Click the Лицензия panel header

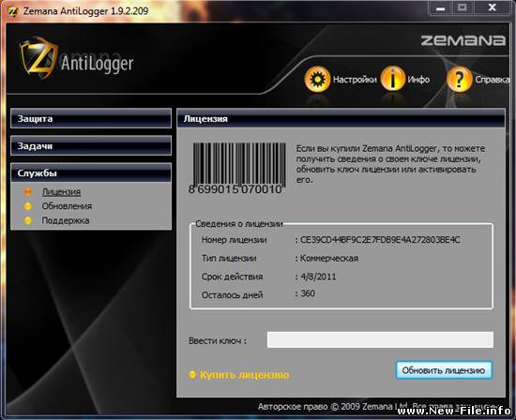[x=341, y=118]
